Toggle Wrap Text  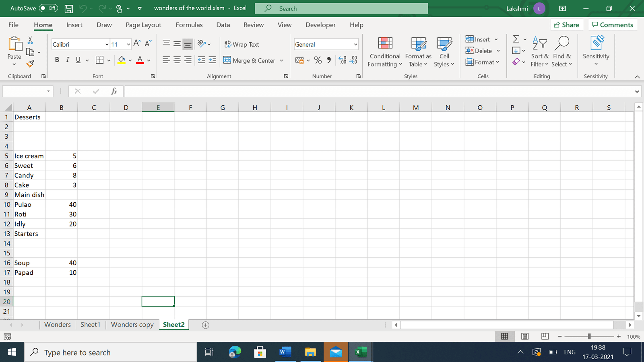242,44
